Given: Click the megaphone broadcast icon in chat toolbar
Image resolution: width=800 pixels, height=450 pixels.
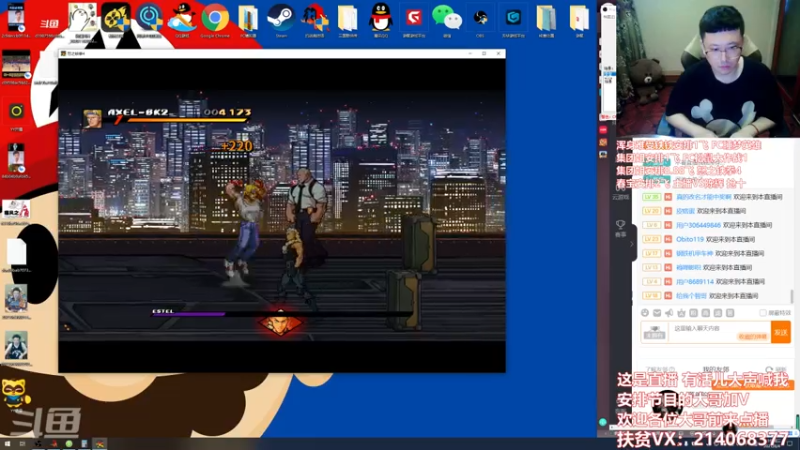Looking at the screenshot, I should pos(669,313).
